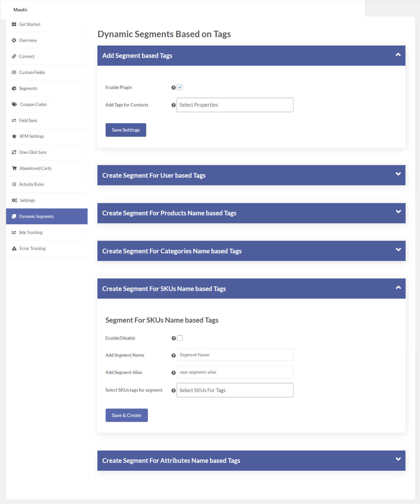
Task: Click help icon beside Select SKUs tags
Action: click(174, 390)
